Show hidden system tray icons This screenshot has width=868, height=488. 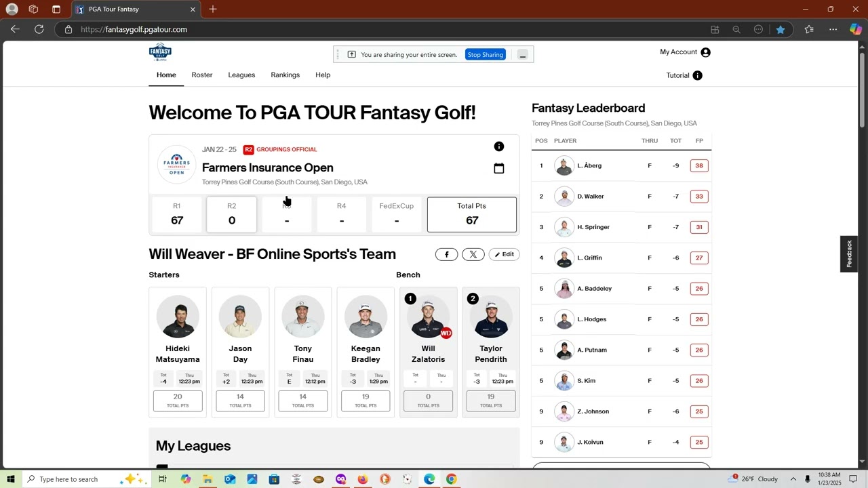coord(793,479)
